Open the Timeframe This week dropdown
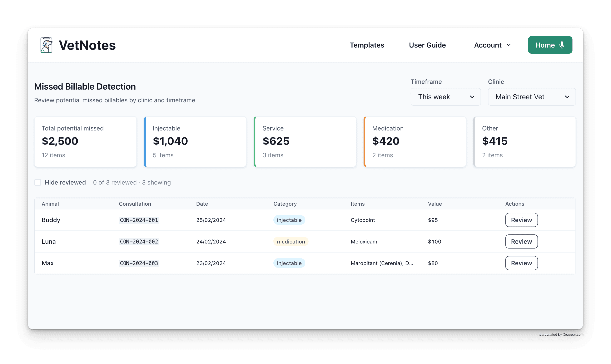This screenshot has height=364, width=611. tap(445, 97)
